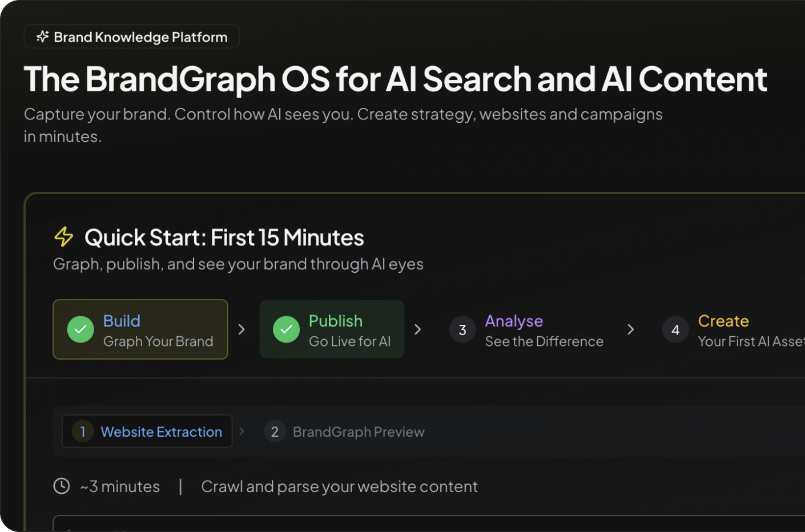Click the 'Capture your brand. Control how AI' paragraph
805x532 pixels.
(343, 125)
